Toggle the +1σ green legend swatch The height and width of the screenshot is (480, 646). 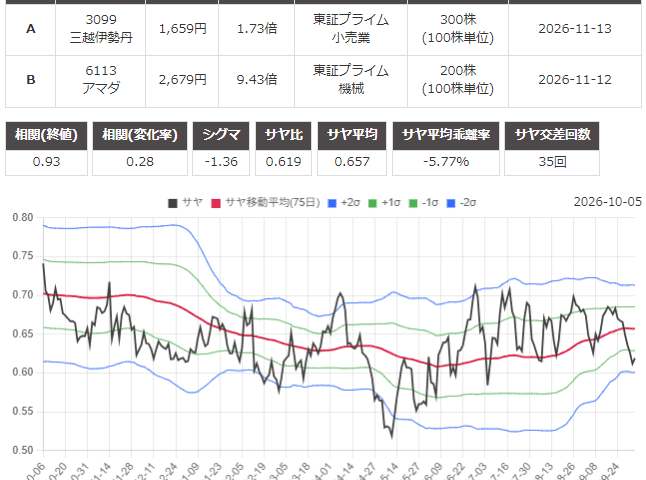(x=372, y=203)
